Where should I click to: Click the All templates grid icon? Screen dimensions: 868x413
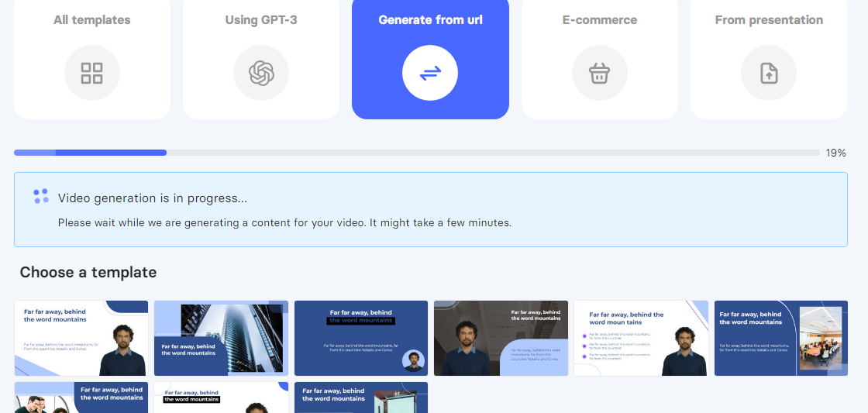click(92, 73)
